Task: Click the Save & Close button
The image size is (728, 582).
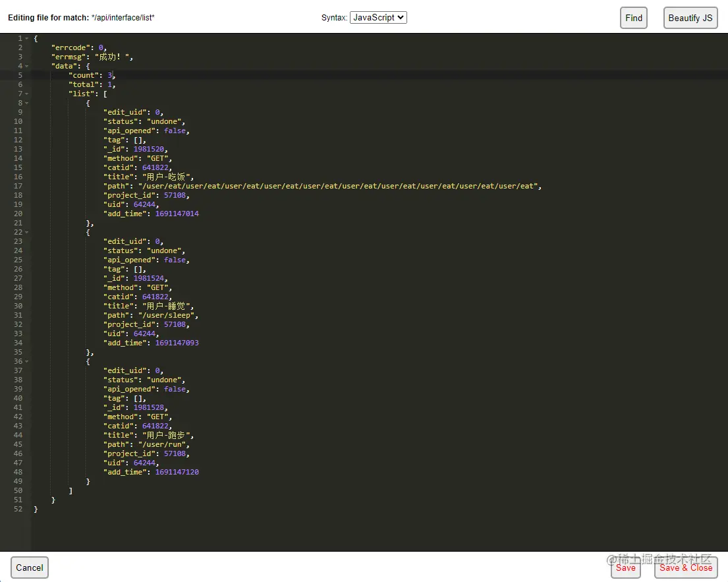Action: pos(686,567)
